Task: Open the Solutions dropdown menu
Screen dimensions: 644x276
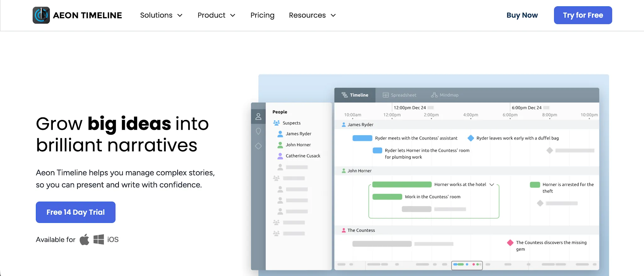Action: point(161,15)
